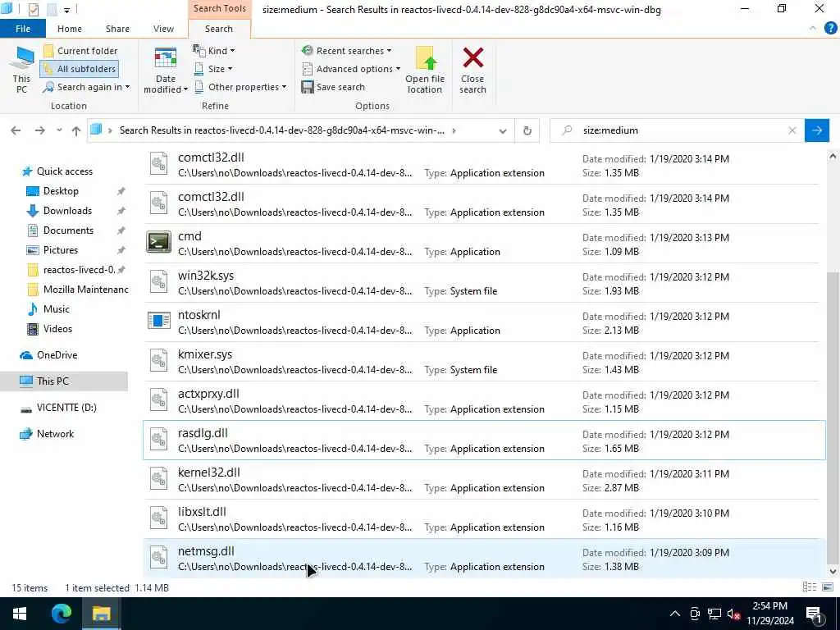The height and width of the screenshot is (630, 840).
Task: Select kernel32.dll file icon
Action: [158, 478]
